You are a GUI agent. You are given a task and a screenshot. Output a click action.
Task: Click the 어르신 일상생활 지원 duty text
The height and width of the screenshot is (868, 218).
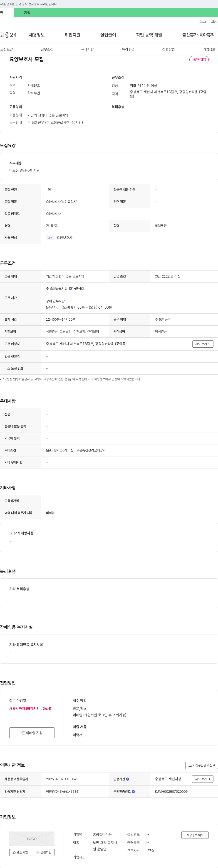(x=24, y=170)
